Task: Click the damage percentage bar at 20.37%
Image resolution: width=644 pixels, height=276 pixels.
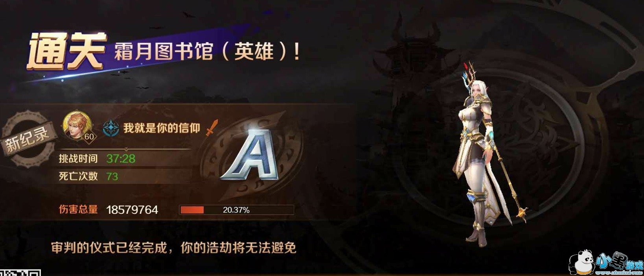Action: coord(237,210)
